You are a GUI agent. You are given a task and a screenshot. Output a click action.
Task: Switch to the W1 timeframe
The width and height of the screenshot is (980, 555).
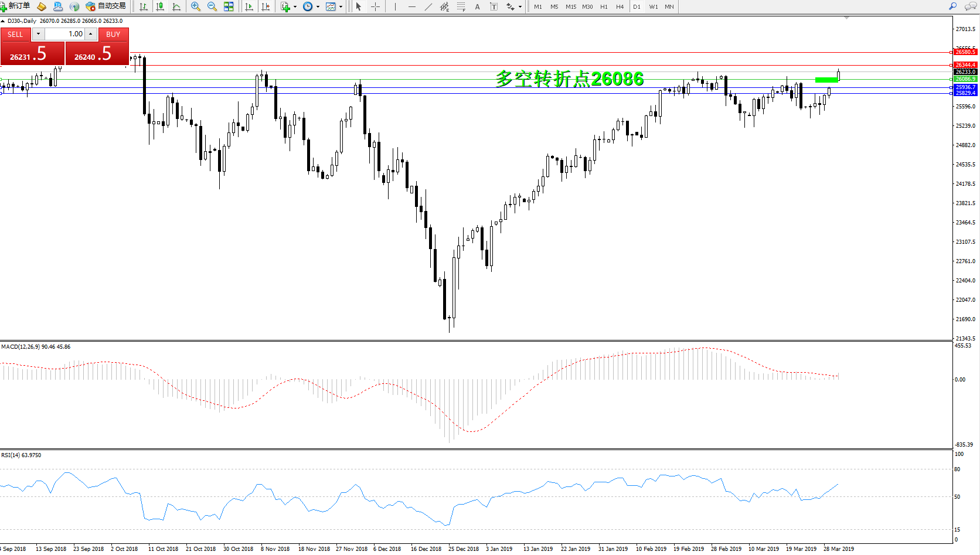pos(654,7)
